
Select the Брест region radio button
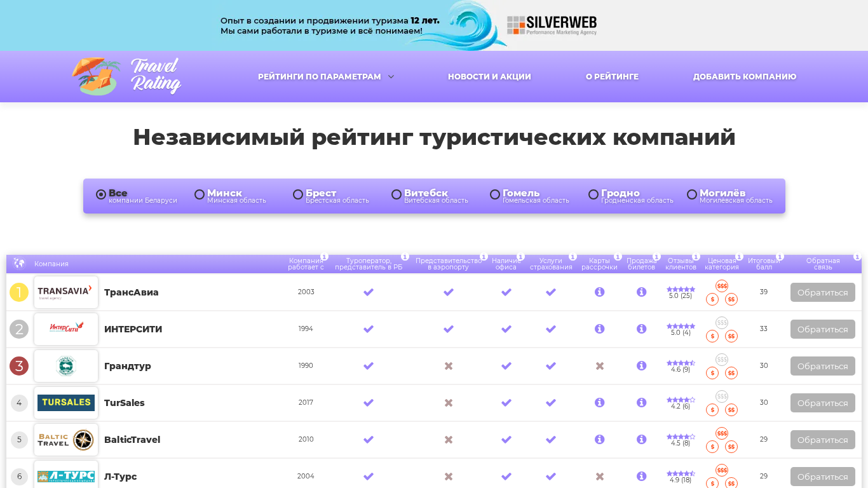coord(298,194)
